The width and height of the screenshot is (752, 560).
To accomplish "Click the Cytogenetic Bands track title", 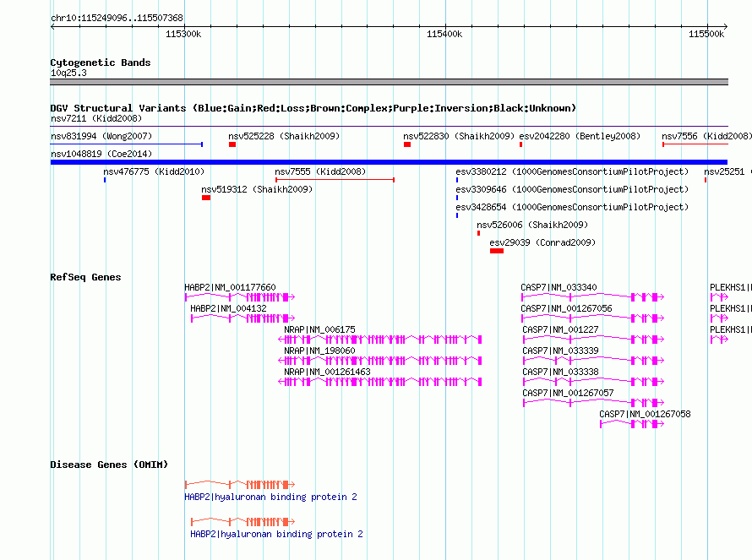I will (x=101, y=63).
